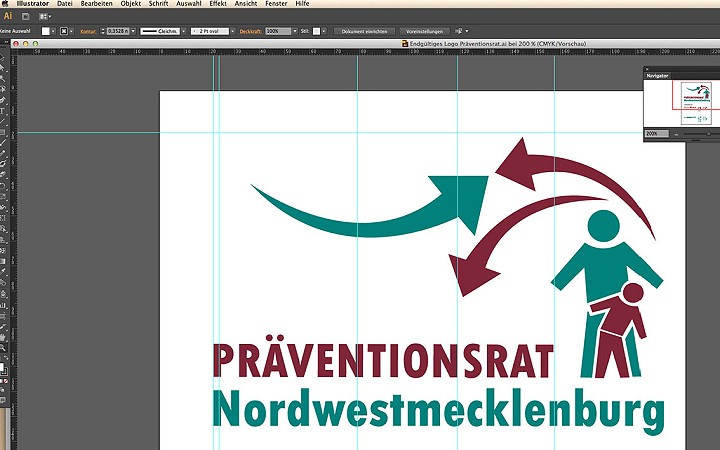This screenshot has width=720, height=450.
Task: Open the Effekt menu
Action: pyautogui.click(x=218, y=4)
